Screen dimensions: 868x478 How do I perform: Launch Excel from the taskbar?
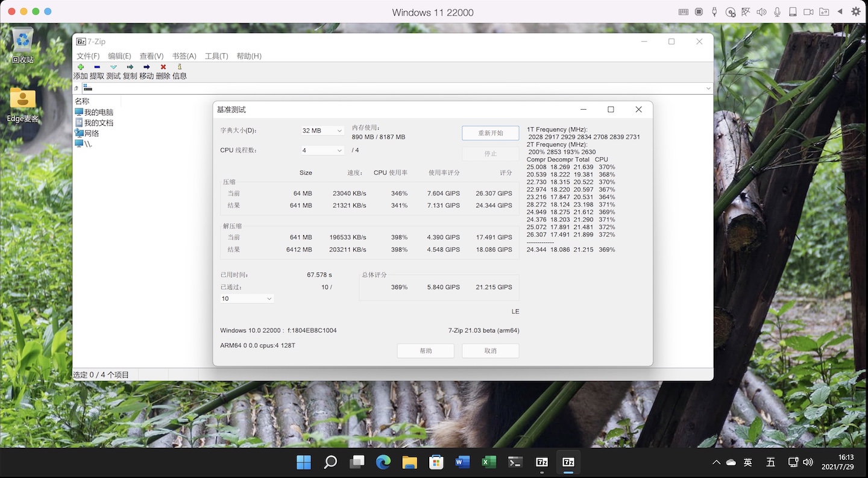488,462
